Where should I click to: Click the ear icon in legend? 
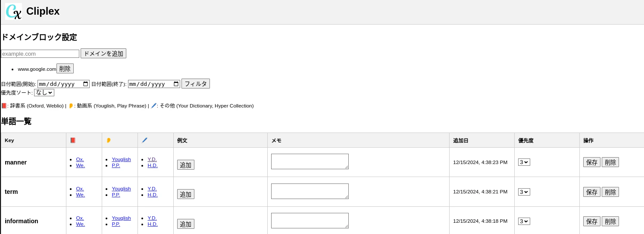tap(71, 106)
